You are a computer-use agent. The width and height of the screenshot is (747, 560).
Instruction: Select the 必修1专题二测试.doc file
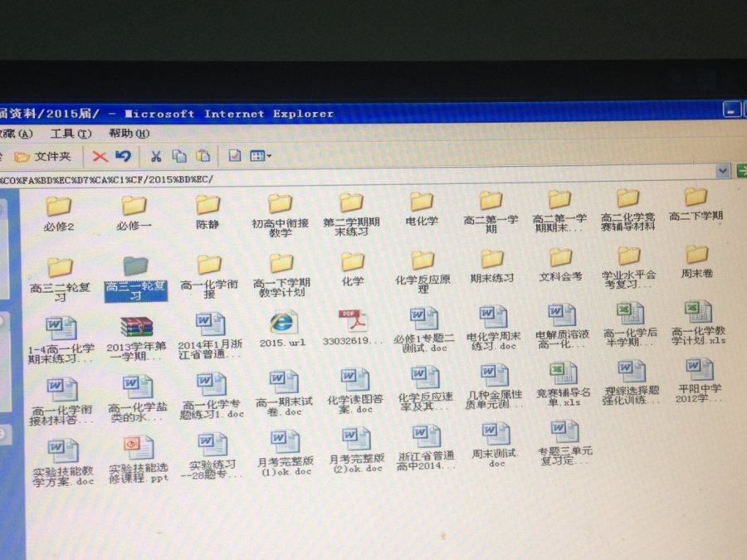click(x=424, y=330)
